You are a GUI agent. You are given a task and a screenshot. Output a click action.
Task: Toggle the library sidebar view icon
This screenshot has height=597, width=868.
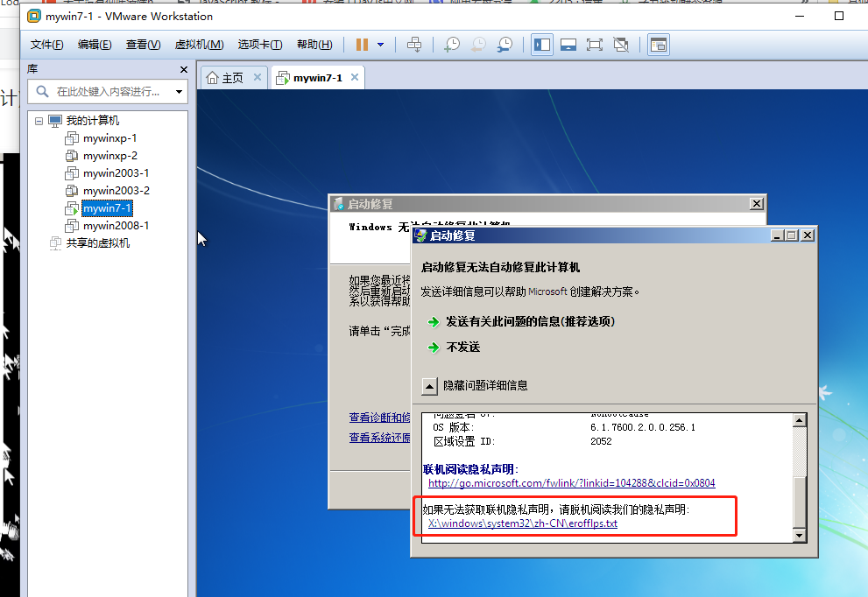tap(542, 45)
